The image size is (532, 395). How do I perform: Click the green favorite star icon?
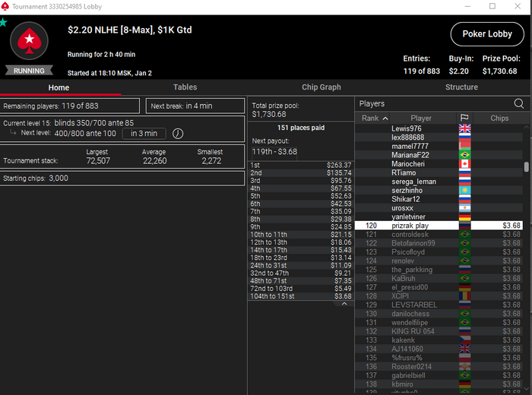[x=3, y=23]
